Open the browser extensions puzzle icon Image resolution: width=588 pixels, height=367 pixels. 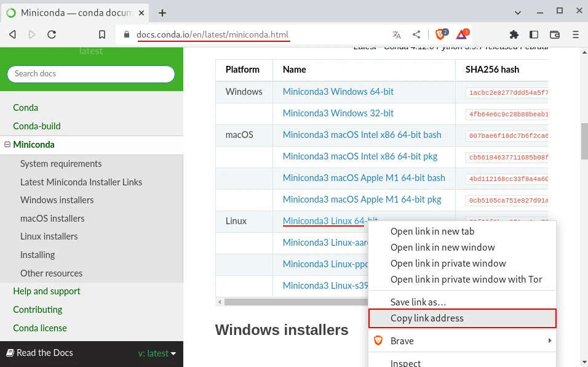[x=515, y=35]
